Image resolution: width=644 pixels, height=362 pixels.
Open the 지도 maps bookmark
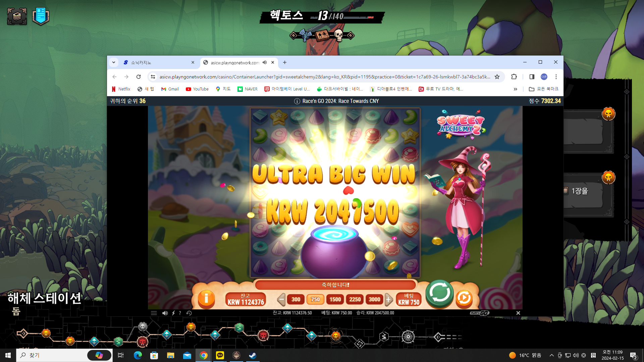223,89
